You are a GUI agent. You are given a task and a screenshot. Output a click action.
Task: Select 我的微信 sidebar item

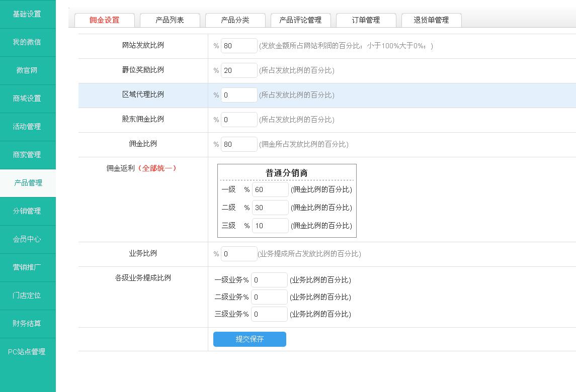(x=27, y=42)
